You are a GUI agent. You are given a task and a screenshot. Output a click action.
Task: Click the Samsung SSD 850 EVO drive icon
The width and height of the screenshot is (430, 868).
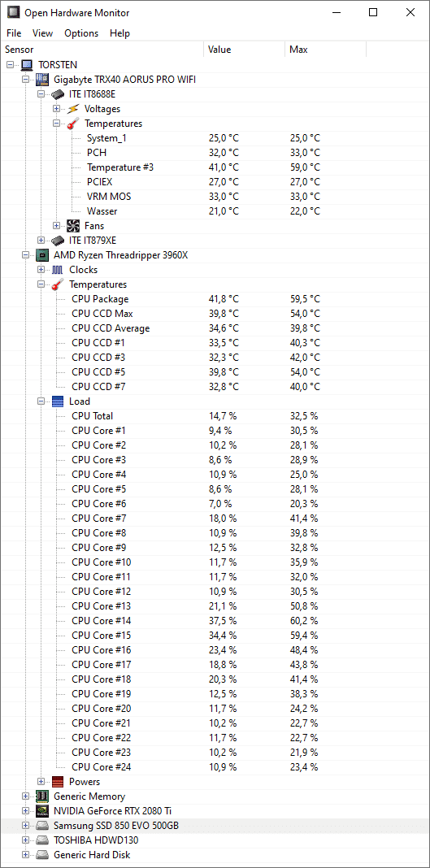[42, 826]
